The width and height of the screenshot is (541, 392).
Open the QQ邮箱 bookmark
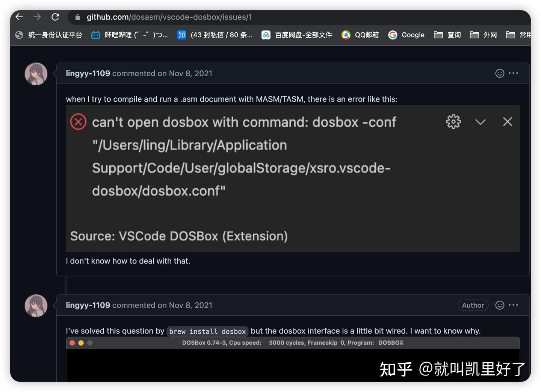coord(359,35)
